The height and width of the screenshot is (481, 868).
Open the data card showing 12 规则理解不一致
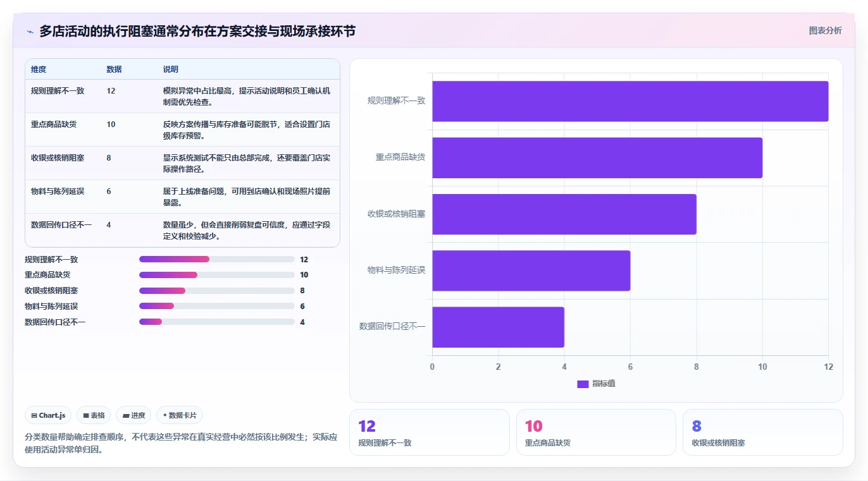429,432
